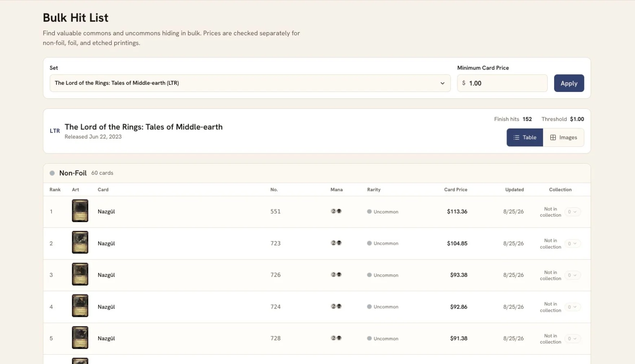Open collection quantity dropdown for card 724
The height and width of the screenshot is (364, 635).
point(572,307)
